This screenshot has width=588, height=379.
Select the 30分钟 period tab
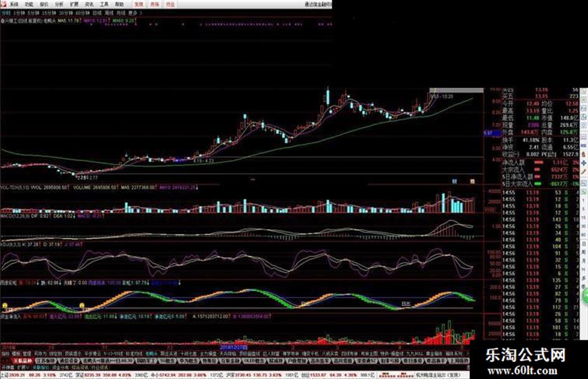pyautogui.click(x=65, y=13)
